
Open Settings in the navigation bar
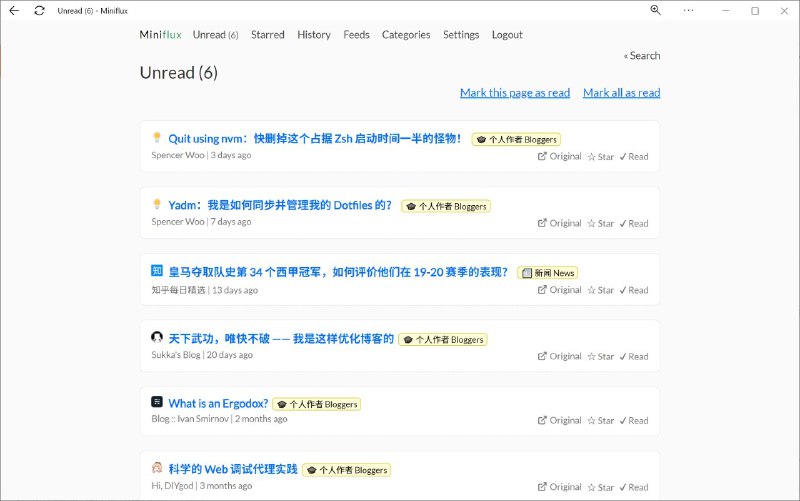pyautogui.click(x=461, y=35)
